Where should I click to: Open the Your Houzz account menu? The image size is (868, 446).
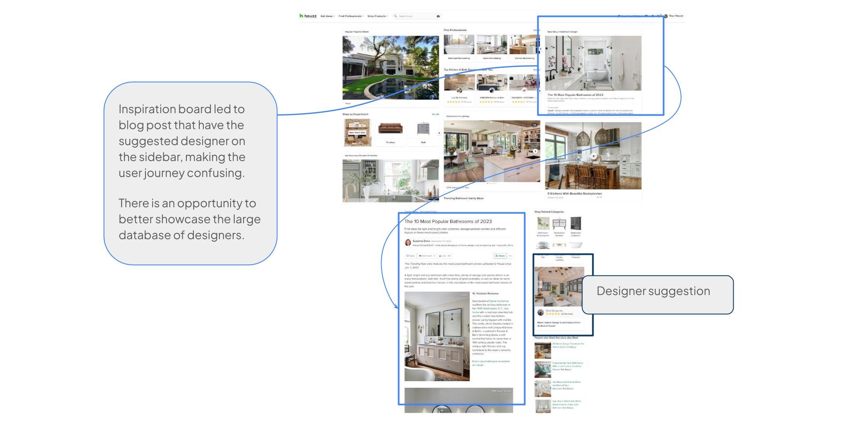point(675,16)
